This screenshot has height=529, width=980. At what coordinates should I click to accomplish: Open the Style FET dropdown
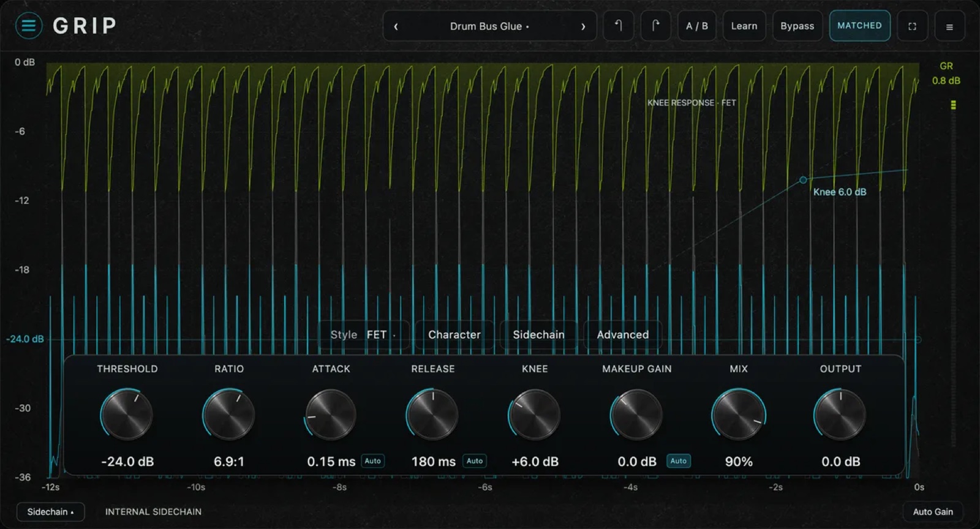pyautogui.click(x=363, y=335)
